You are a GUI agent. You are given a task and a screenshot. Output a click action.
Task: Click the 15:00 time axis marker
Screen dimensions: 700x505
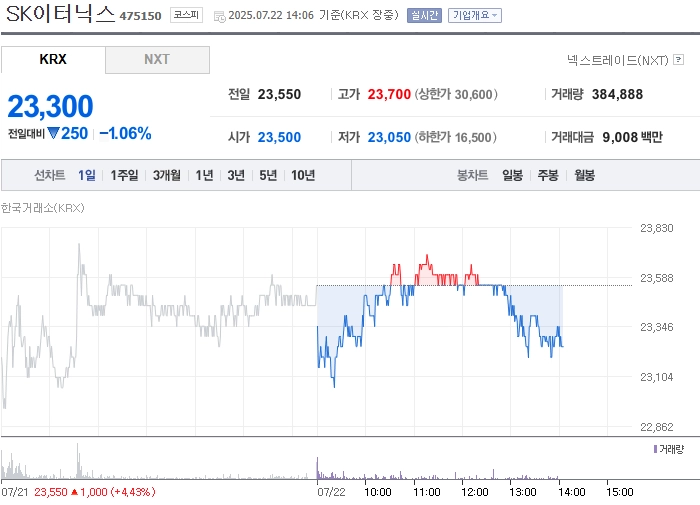coord(620,492)
